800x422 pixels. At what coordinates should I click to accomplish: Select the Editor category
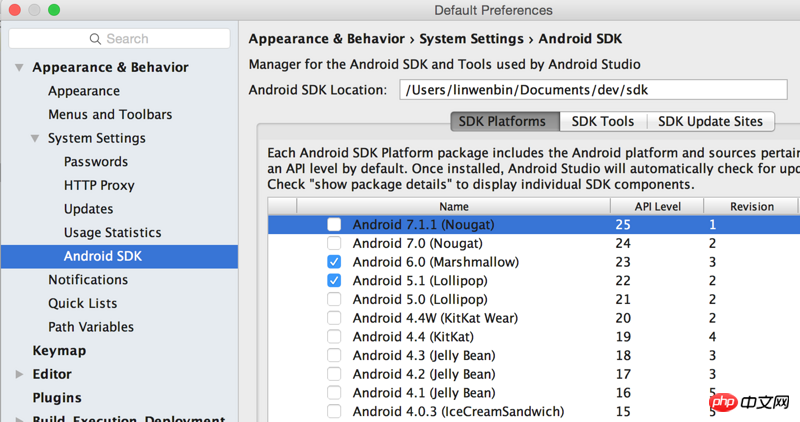(52, 374)
